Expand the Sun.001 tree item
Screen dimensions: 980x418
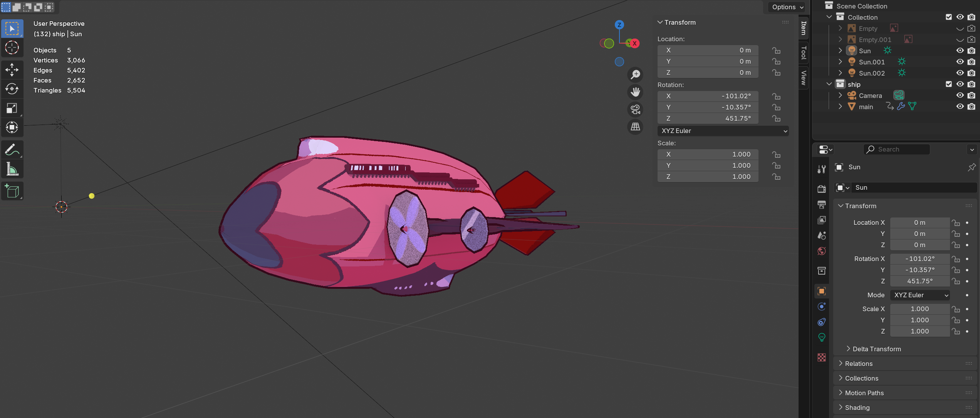coord(840,62)
